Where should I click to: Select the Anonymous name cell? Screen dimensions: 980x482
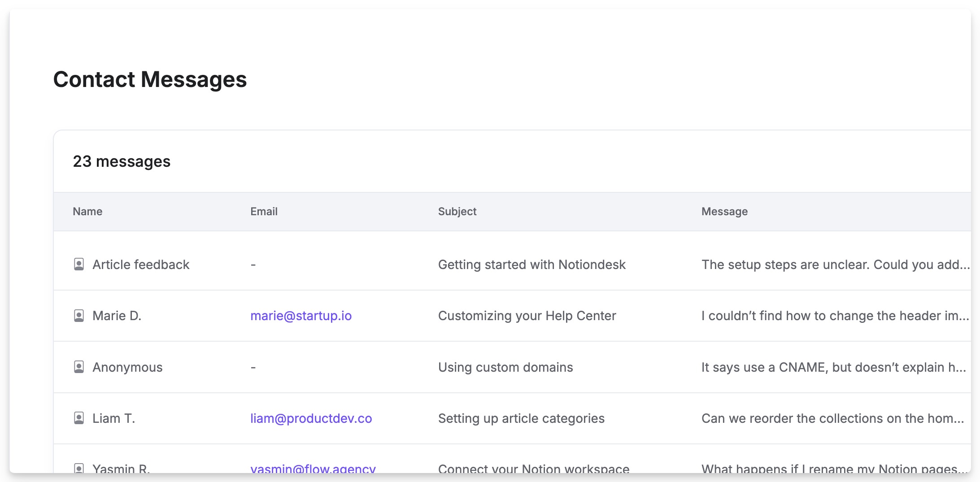(127, 367)
